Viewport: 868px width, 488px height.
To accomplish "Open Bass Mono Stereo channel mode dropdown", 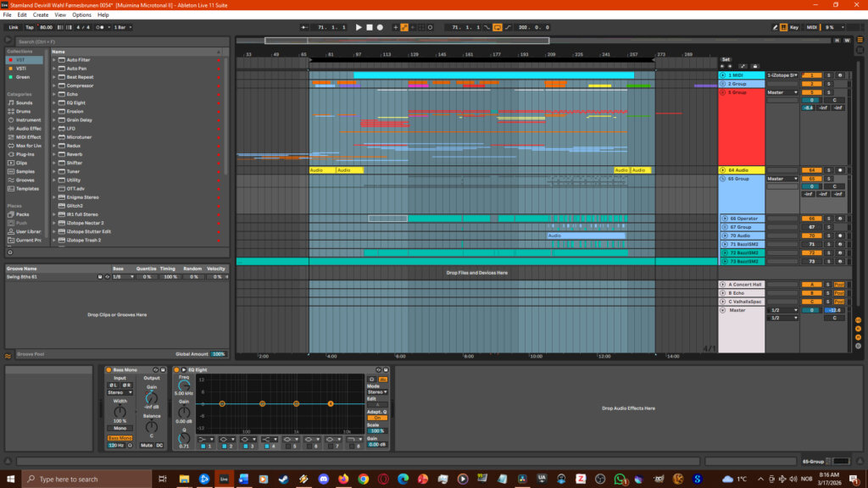I will [x=120, y=392].
